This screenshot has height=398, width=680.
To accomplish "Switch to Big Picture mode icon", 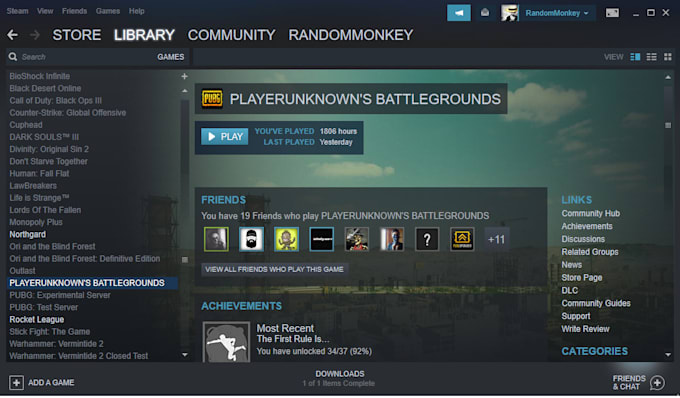I will tap(612, 13).
